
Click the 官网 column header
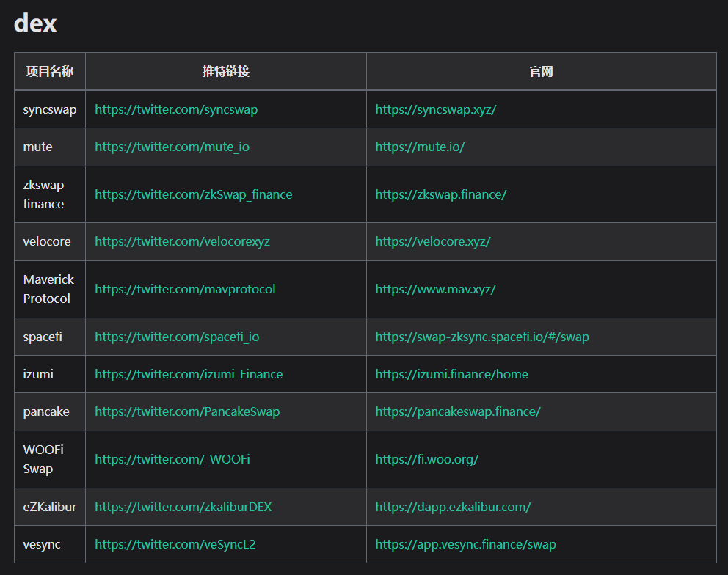(542, 71)
